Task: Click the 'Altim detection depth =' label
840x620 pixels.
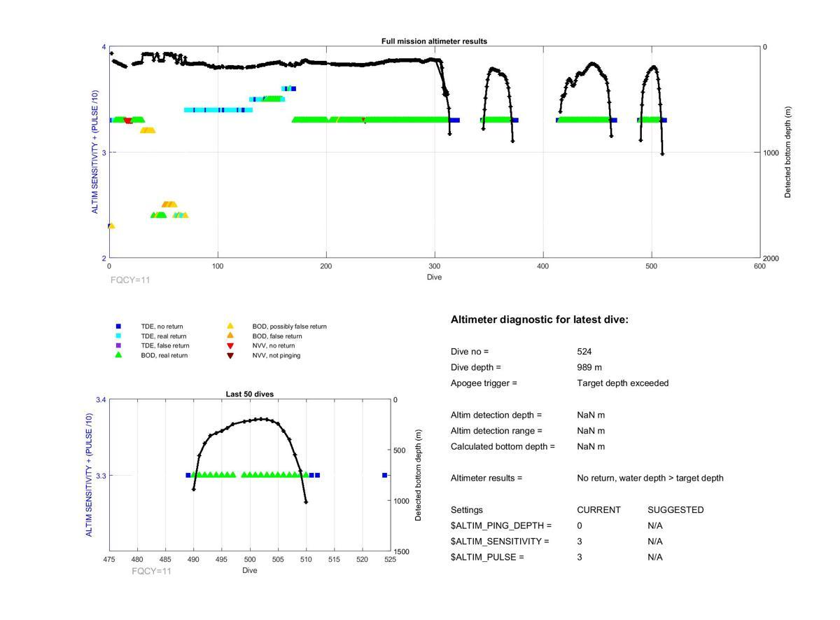Action: (x=496, y=415)
